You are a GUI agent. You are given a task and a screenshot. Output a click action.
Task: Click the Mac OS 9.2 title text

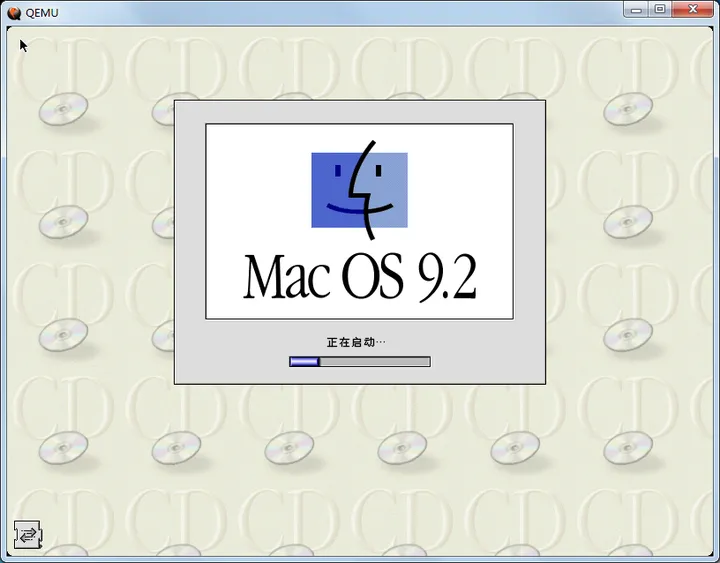pos(360,277)
